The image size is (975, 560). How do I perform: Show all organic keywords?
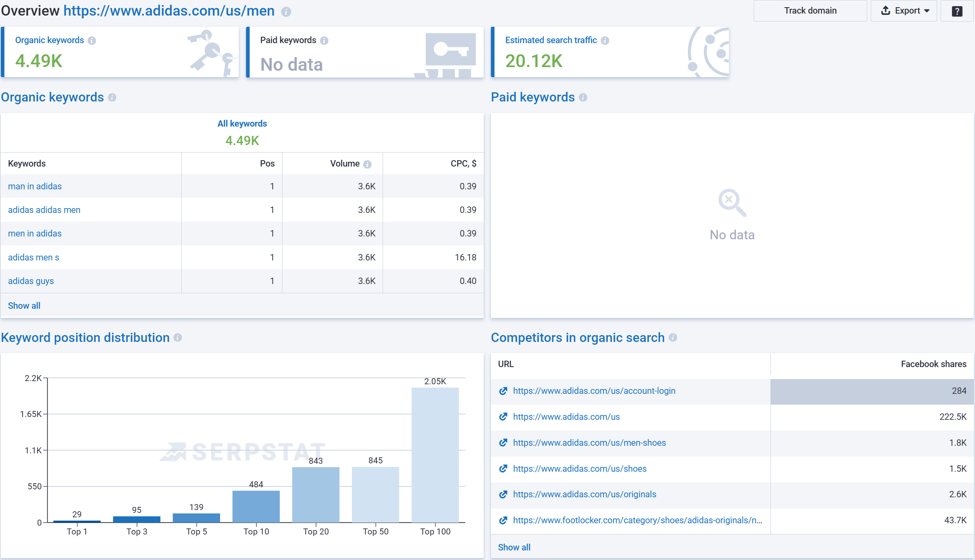coord(24,306)
